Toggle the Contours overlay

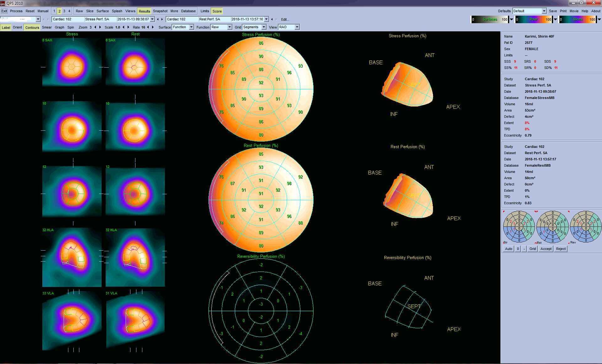click(32, 28)
